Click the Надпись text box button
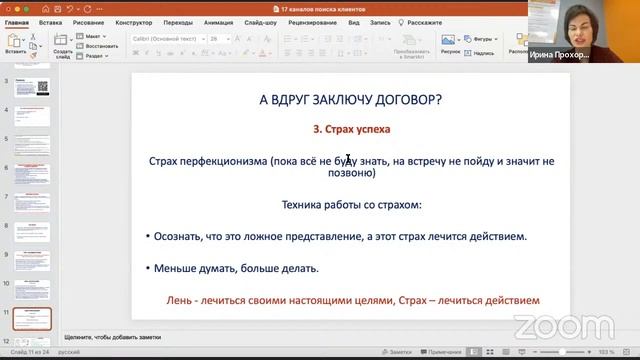 (x=479, y=53)
